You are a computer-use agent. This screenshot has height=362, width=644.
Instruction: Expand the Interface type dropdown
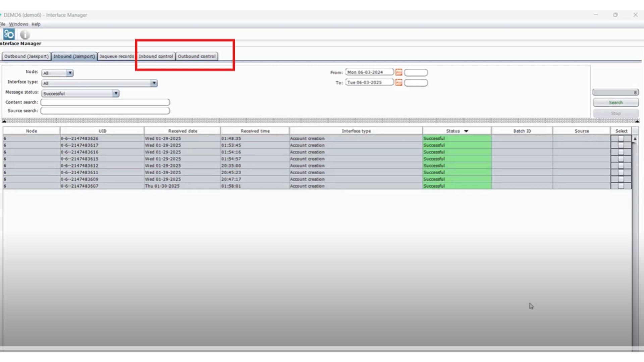(x=154, y=83)
